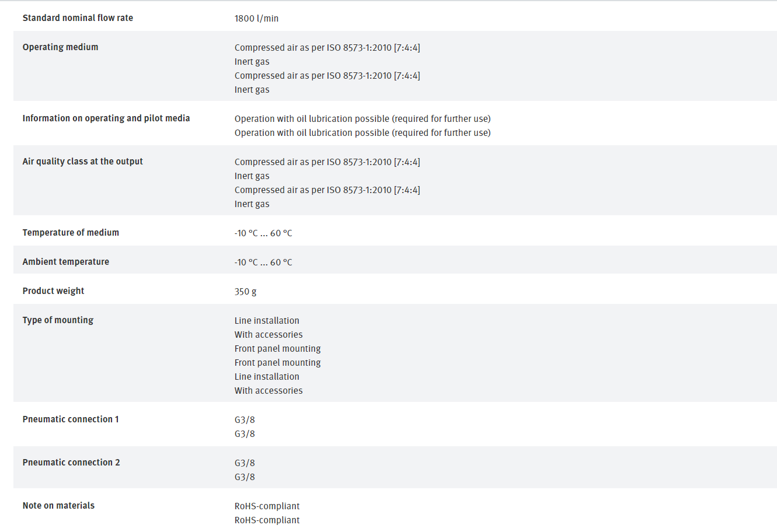Click the Product weight label

pos(53,291)
